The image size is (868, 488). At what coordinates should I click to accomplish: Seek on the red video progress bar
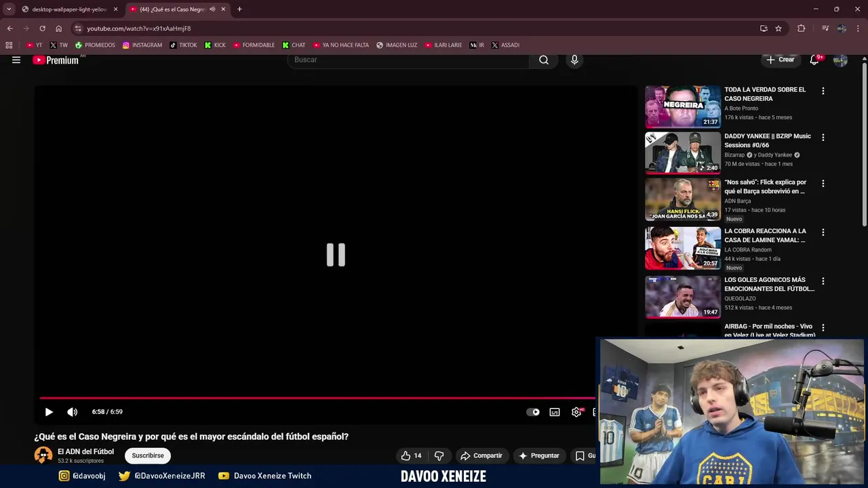317,398
